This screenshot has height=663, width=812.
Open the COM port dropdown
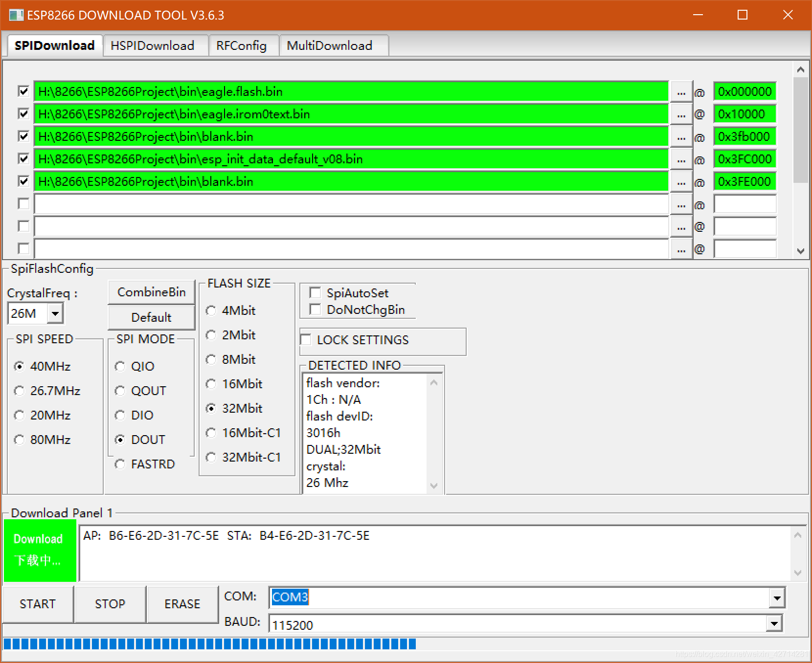777,597
